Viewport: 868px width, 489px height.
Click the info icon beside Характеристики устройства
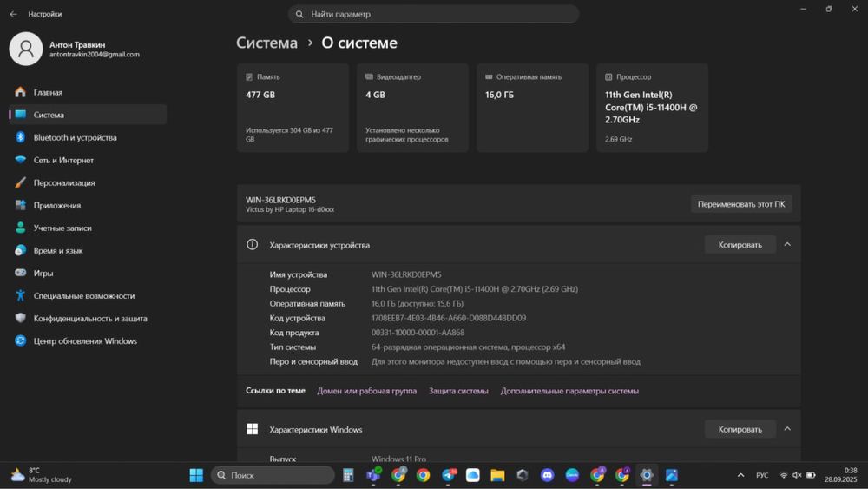(252, 244)
